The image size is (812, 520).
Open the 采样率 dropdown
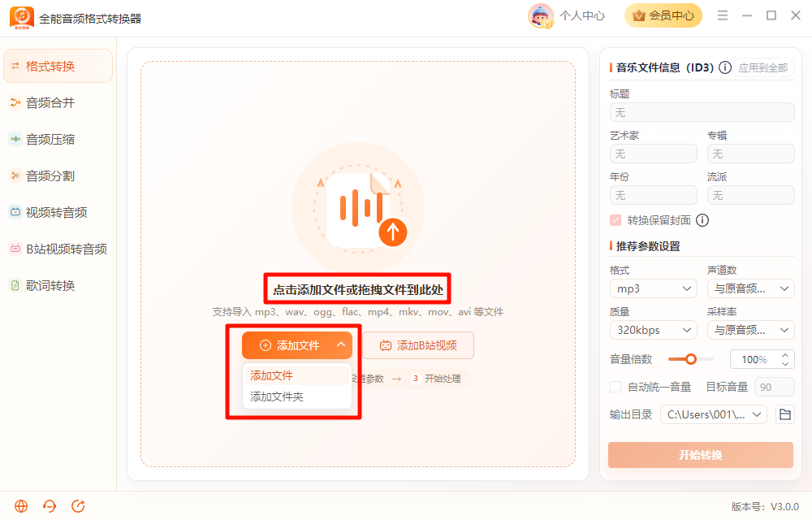click(x=751, y=330)
